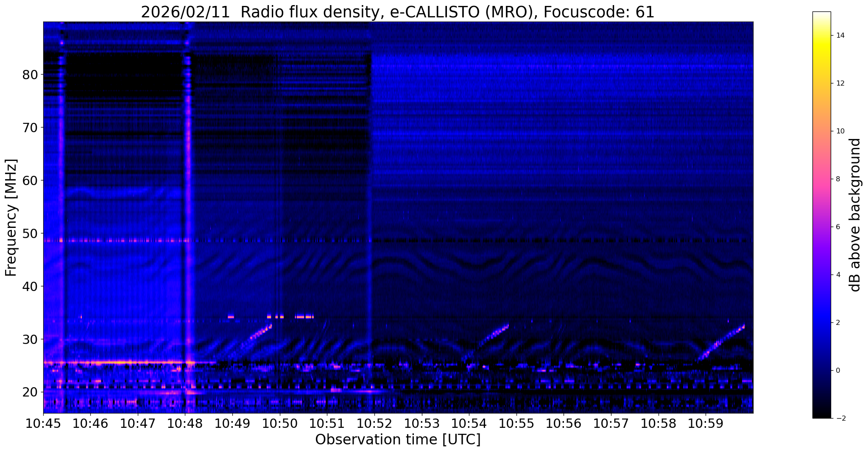The width and height of the screenshot is (868, 452).
Task: Click the 60 MHz frequency tick label
Action: tap(30, 180)
